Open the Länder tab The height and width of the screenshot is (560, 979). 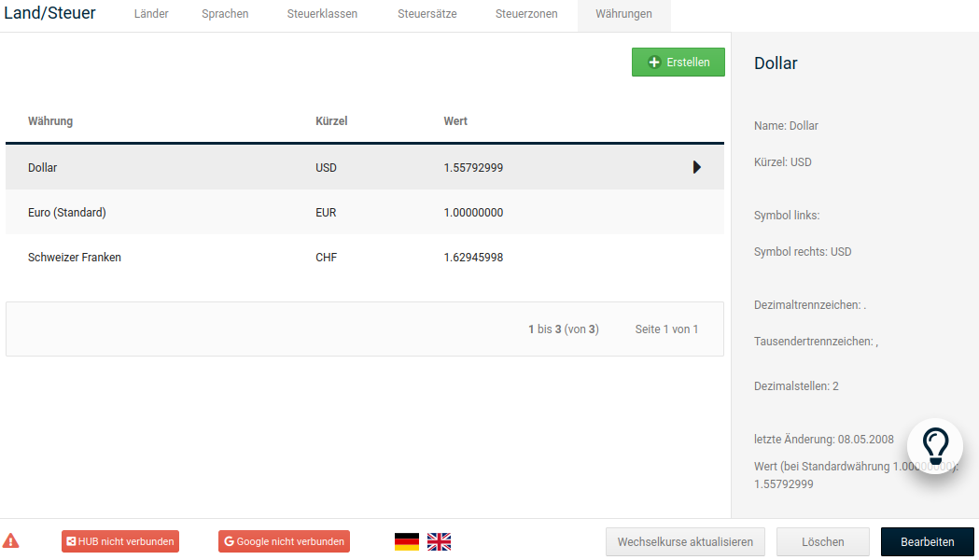[x=151, y=14]
